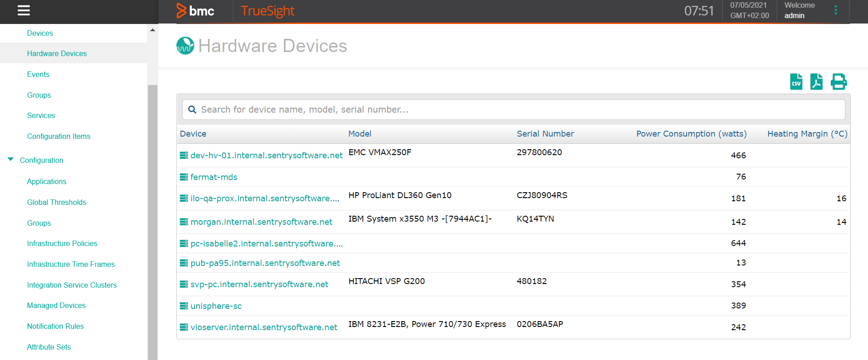Open fermat-mds device

tap(213, 177)
